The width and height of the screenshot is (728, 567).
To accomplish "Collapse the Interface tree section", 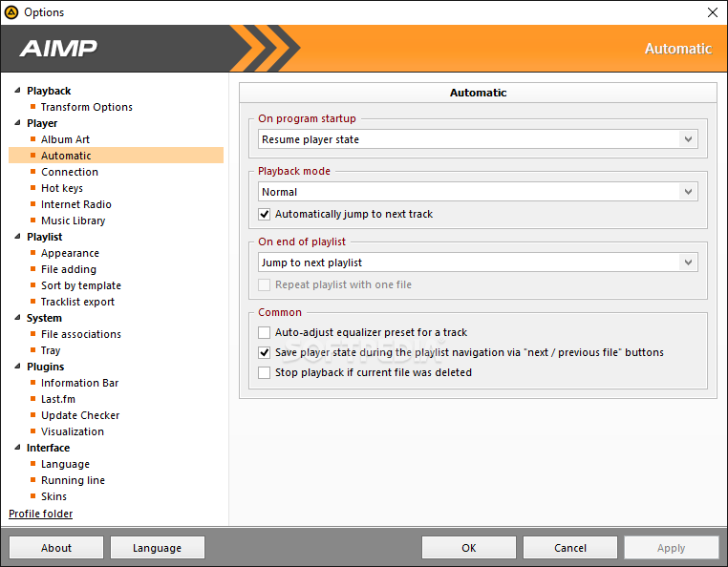I will coord(17,448).
